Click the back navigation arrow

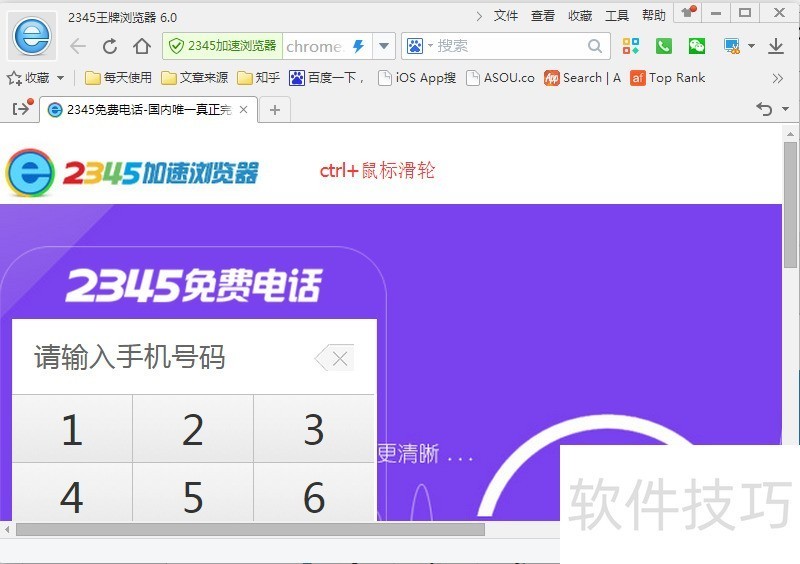click(78, 46)
